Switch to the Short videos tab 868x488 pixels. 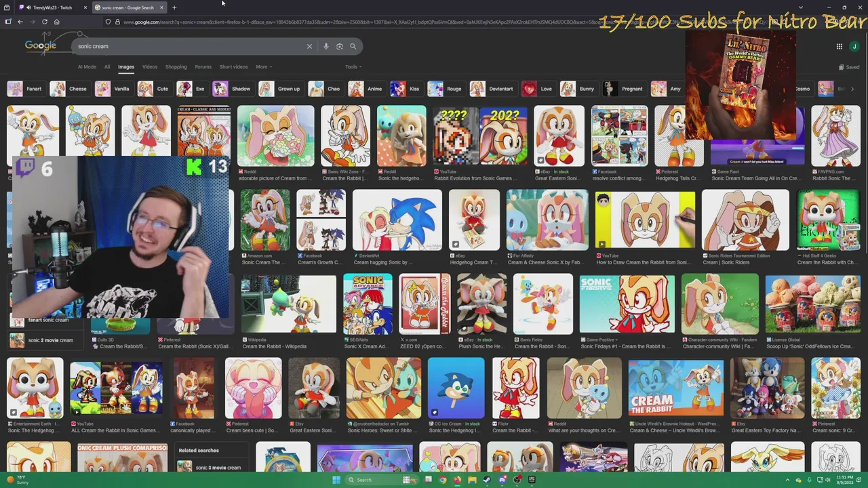[x=233, y=66]
